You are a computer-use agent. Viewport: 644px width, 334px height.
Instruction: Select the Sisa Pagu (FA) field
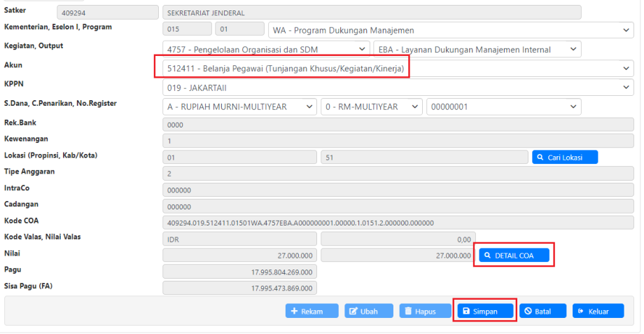coord(239,288)
